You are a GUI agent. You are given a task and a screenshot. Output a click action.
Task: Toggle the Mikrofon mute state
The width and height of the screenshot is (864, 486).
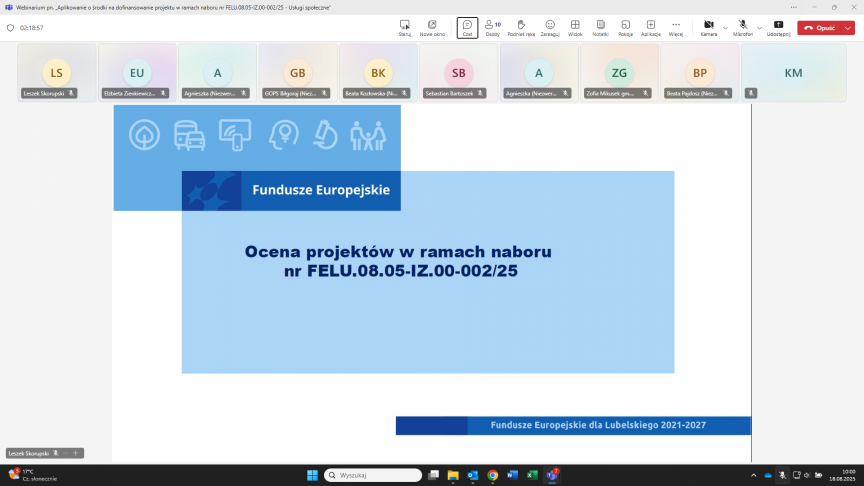coord(743,28)
